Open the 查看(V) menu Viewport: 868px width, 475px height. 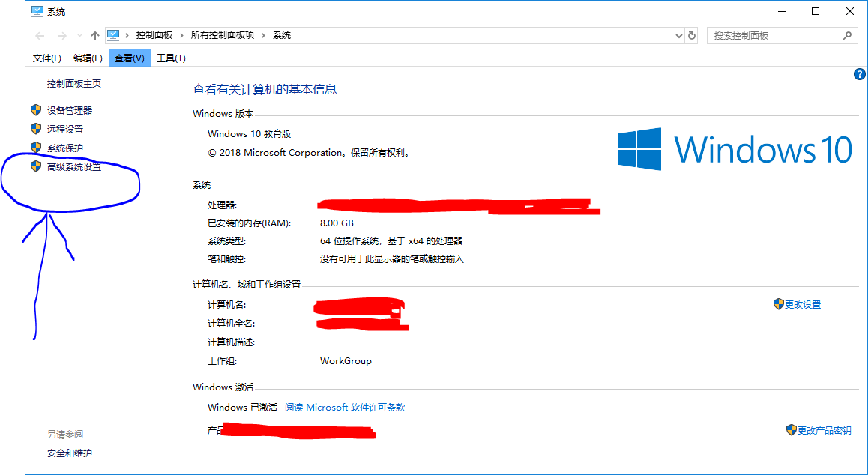(130, 58)
